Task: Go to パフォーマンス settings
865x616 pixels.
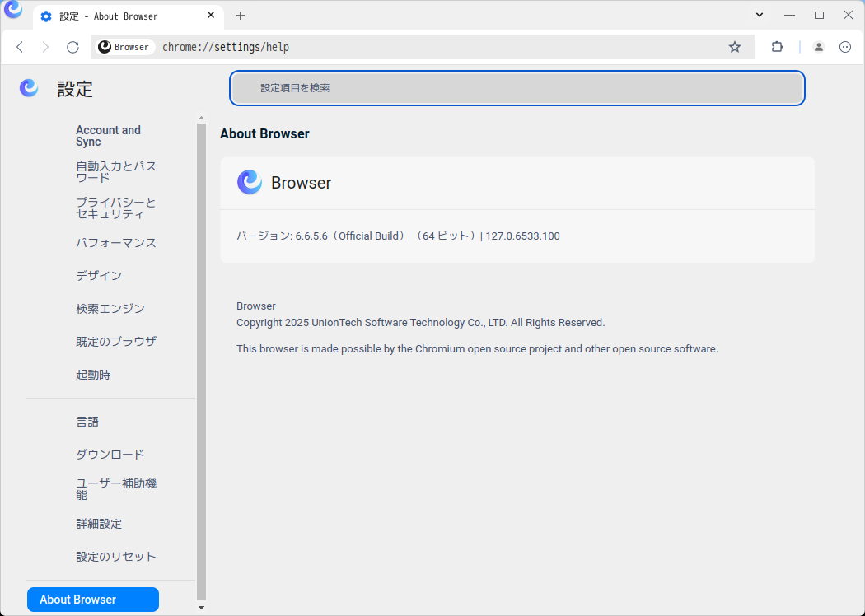Action: point(116,243)
